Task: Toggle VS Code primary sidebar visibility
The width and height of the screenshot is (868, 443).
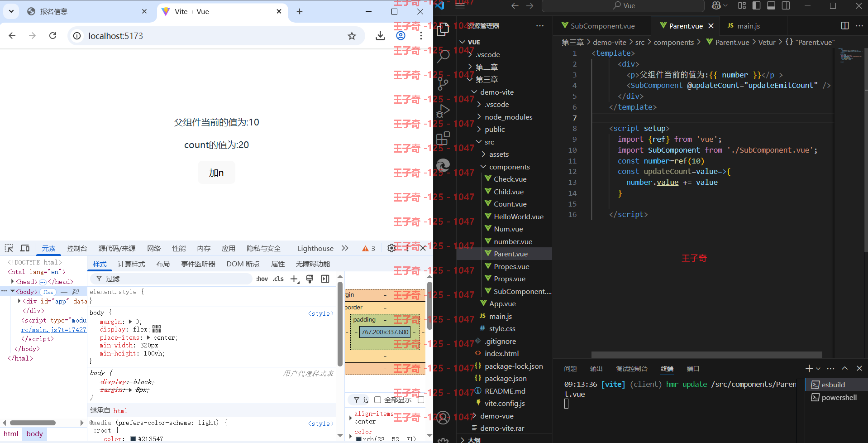Action: [x=756, y=5]
